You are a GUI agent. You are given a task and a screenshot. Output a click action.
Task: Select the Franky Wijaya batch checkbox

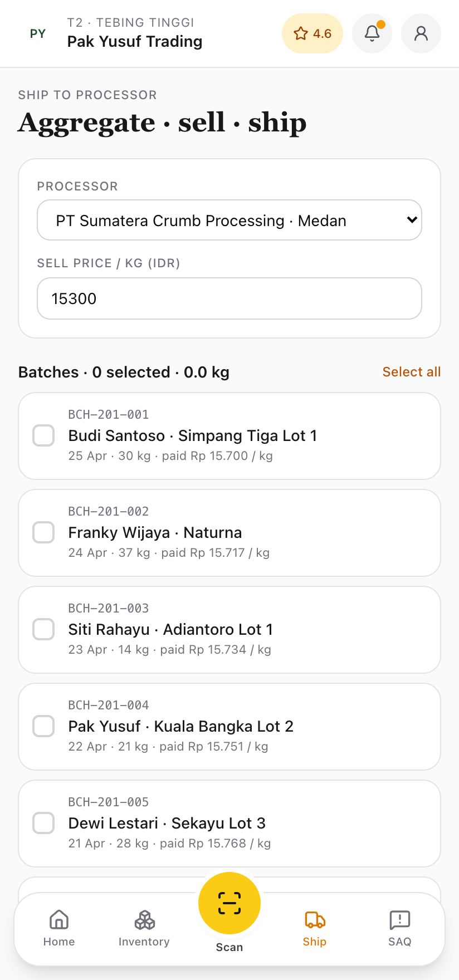click(43, 532)
